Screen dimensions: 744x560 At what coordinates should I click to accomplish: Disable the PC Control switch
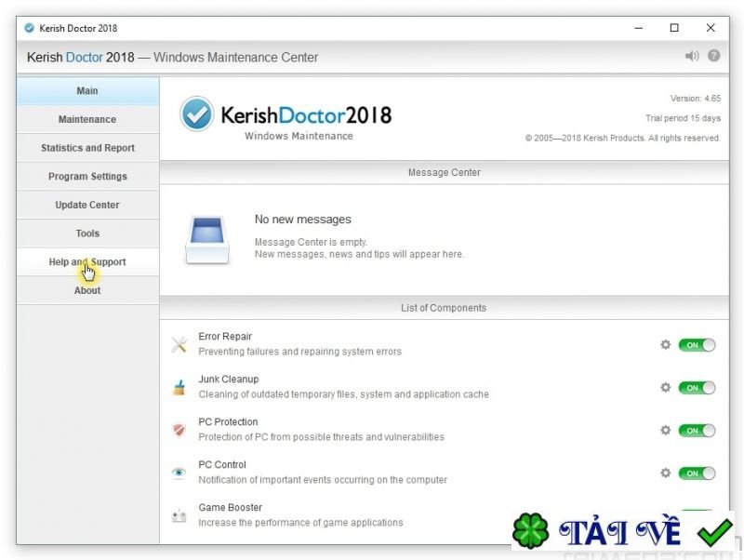697,473
